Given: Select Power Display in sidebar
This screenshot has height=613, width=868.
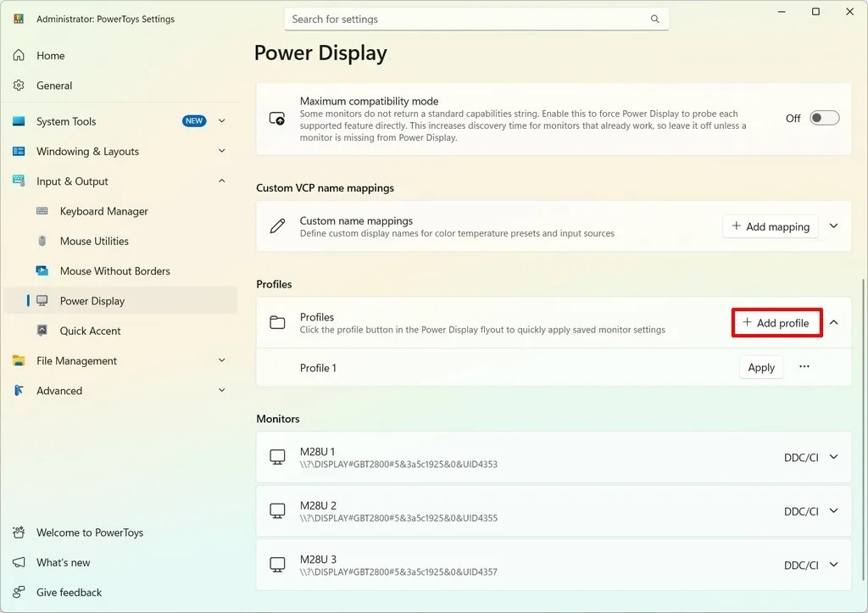Looking at the screenshot, I should tap(120, 301).
